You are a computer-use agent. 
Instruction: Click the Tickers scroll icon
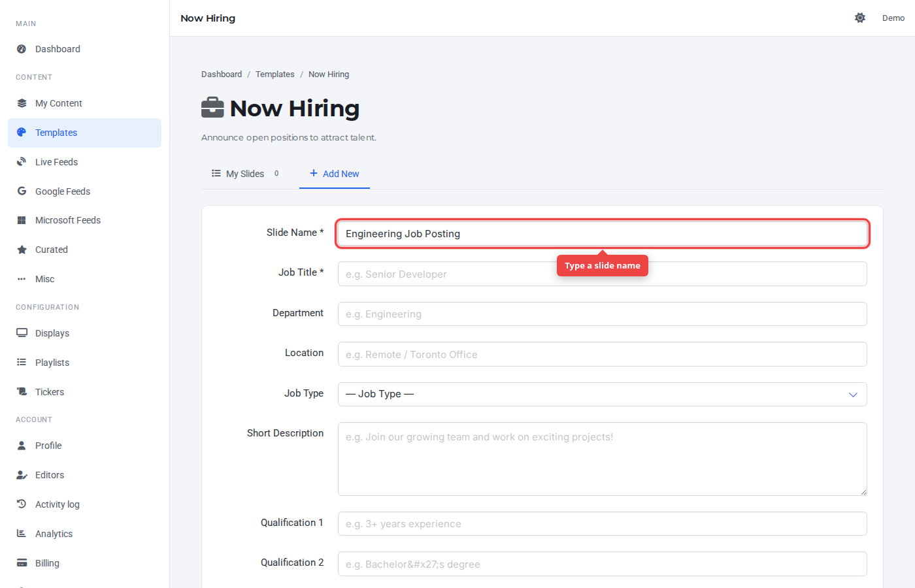coord(22,392)
